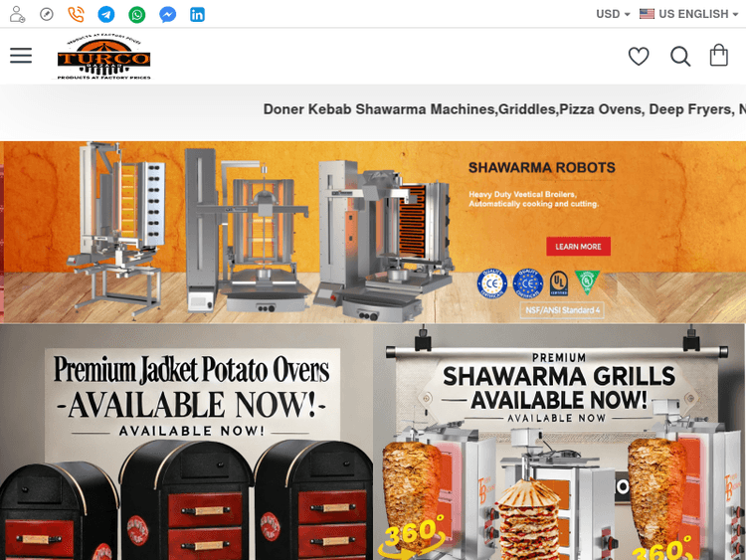Expand the USD currency dropdown

[x=613, y=14]
